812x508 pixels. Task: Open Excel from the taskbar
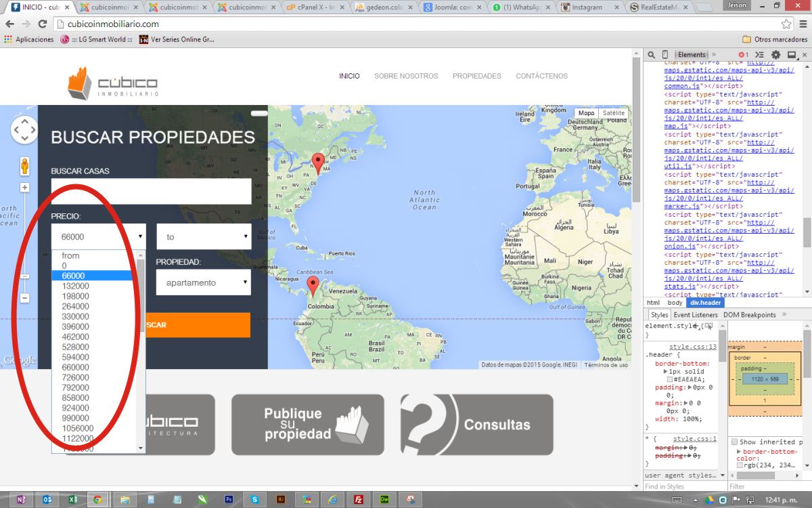72,500
